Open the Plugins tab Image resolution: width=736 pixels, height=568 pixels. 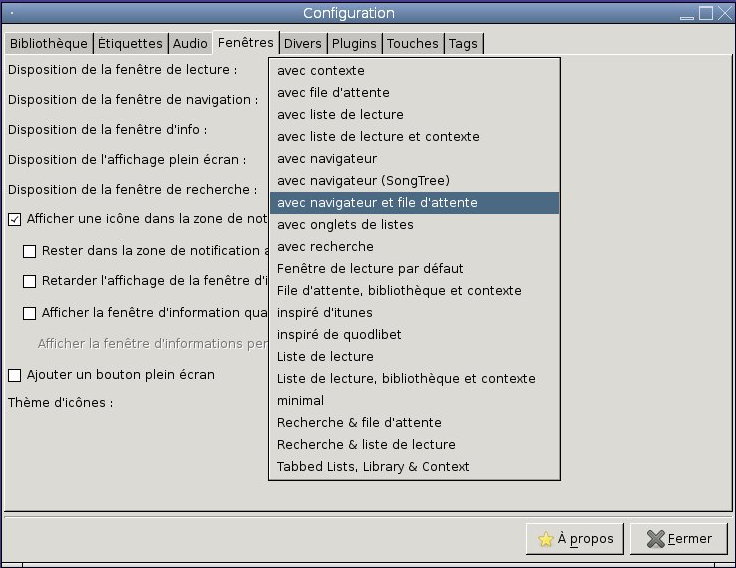click(x=354, y=44)
